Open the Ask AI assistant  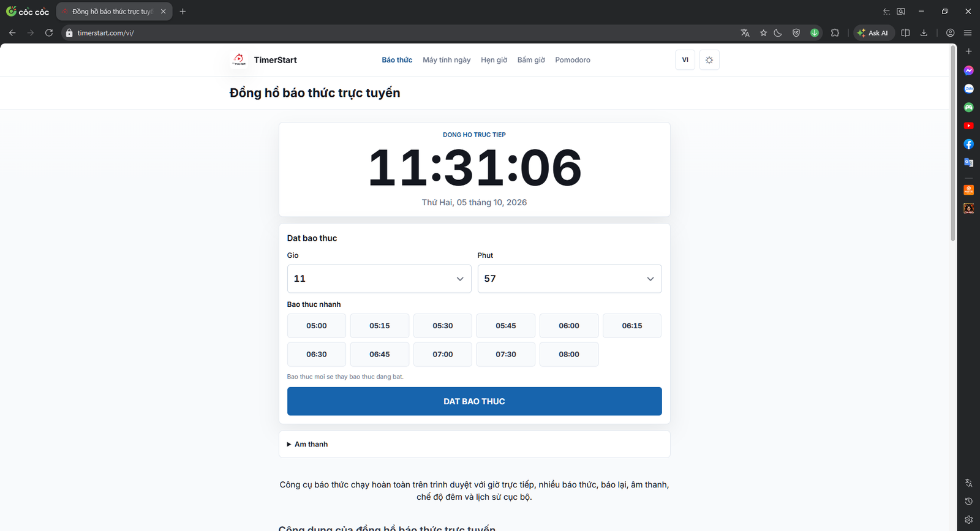(873, 33)
